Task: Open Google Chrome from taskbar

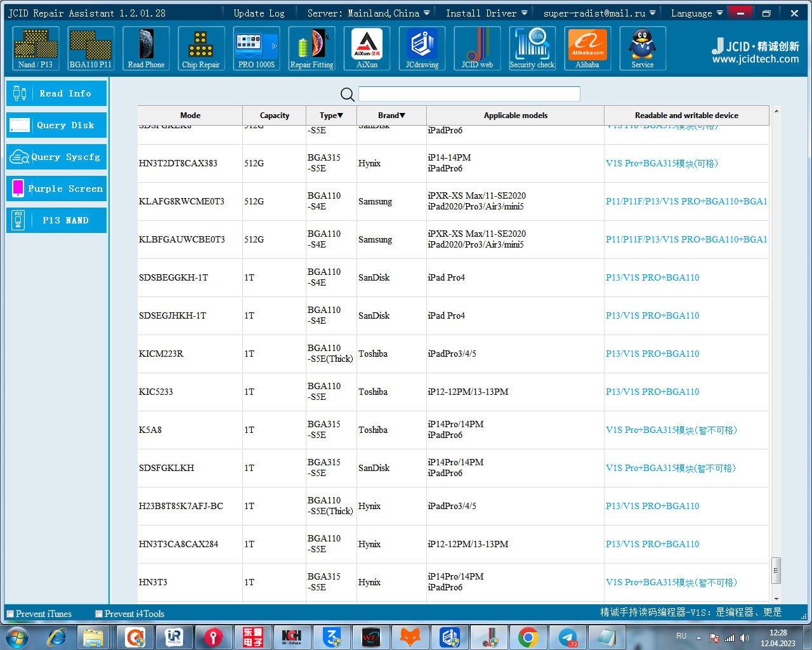Action: (528, 637)
